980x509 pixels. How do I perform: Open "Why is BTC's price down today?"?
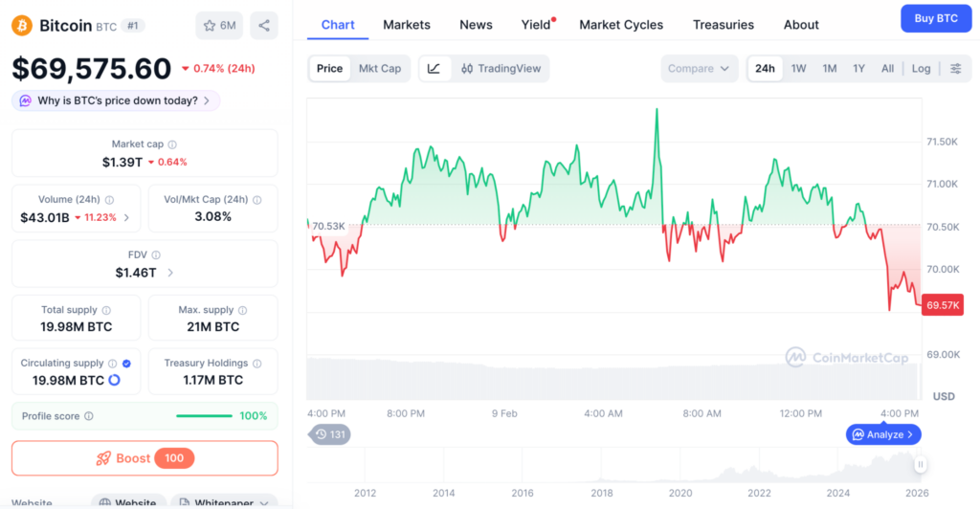116,100
